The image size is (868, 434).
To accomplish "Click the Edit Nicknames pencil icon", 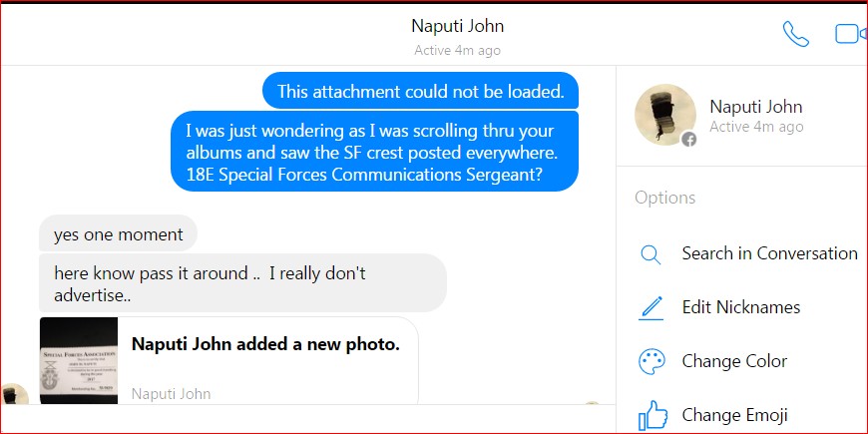I will click(651, 308).
